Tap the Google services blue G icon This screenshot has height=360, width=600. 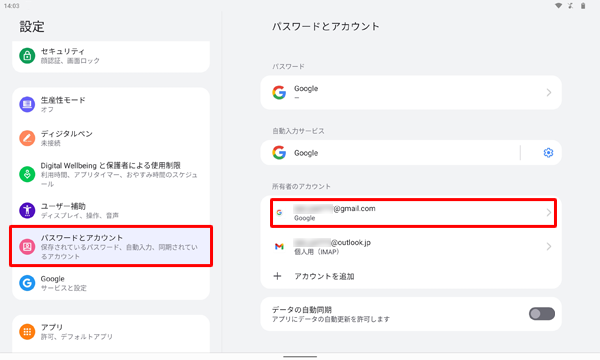point(27,283)
